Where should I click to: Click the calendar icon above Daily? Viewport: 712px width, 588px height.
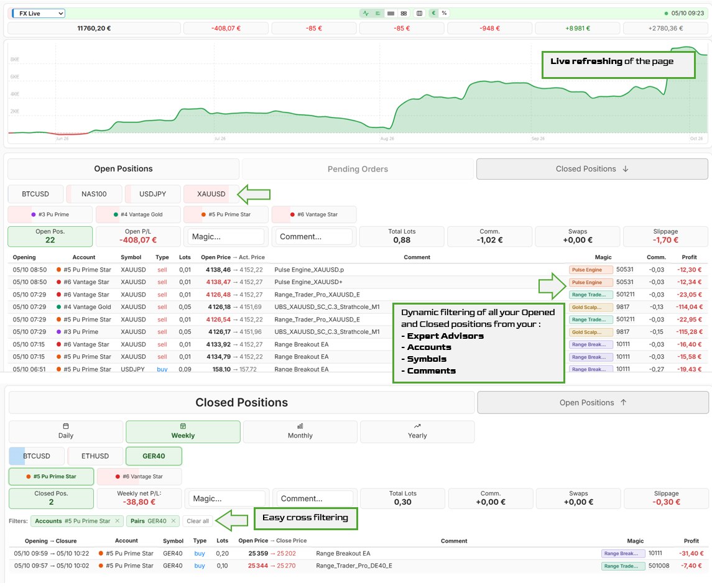pos(66,426)
